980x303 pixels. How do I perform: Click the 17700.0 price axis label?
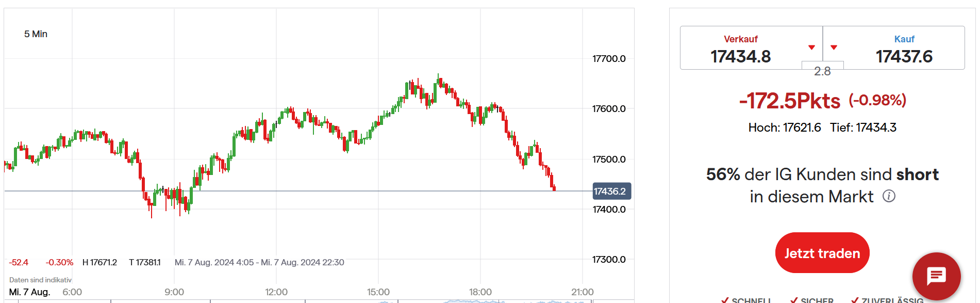click(609, 59)
